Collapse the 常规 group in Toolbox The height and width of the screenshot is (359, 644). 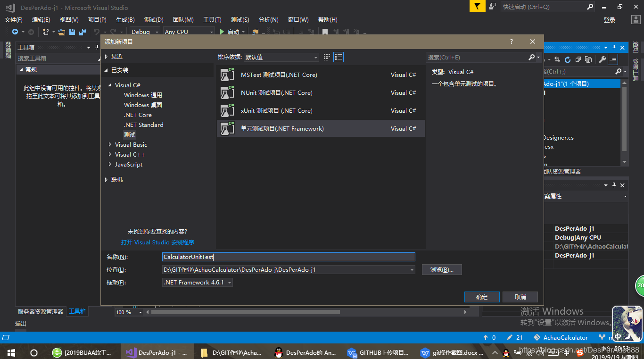[21, 70]
